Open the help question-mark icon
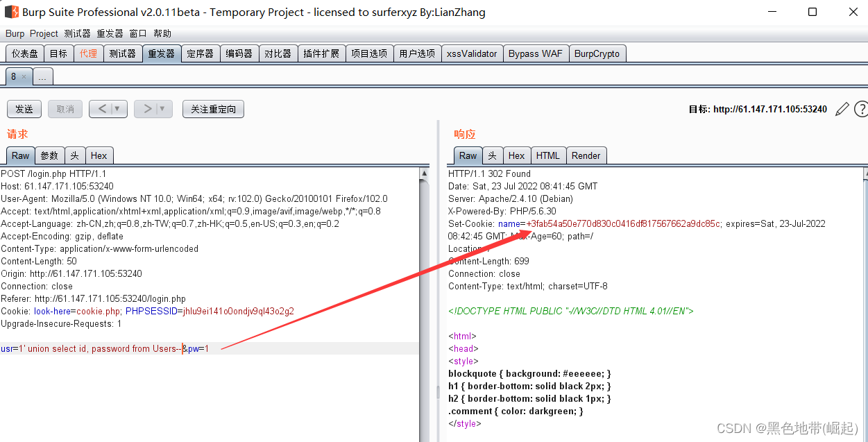868x442 pixels. [x=861, y=109]
